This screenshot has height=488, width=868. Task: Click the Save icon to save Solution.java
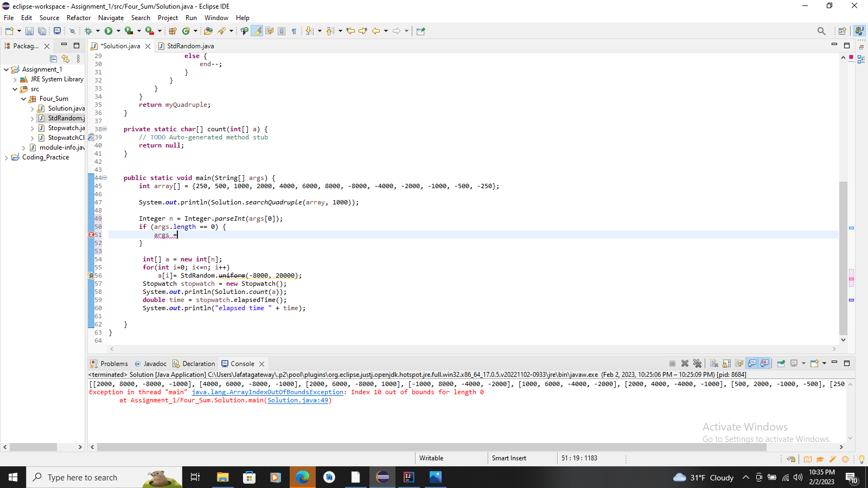pyautogui.click(x=29, y=31)
